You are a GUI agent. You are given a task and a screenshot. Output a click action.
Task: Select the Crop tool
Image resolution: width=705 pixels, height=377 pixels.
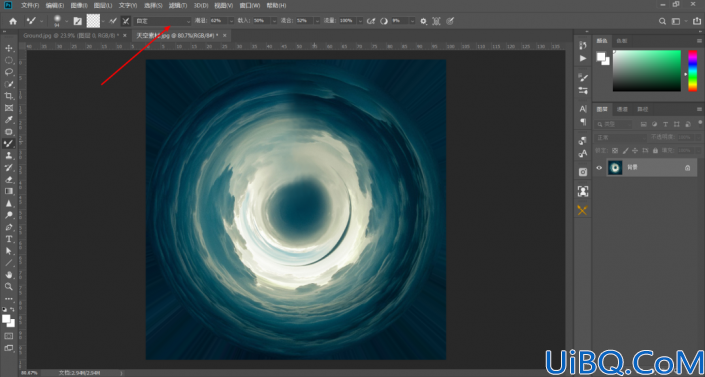pyautogui.click(x=9, y=96)
